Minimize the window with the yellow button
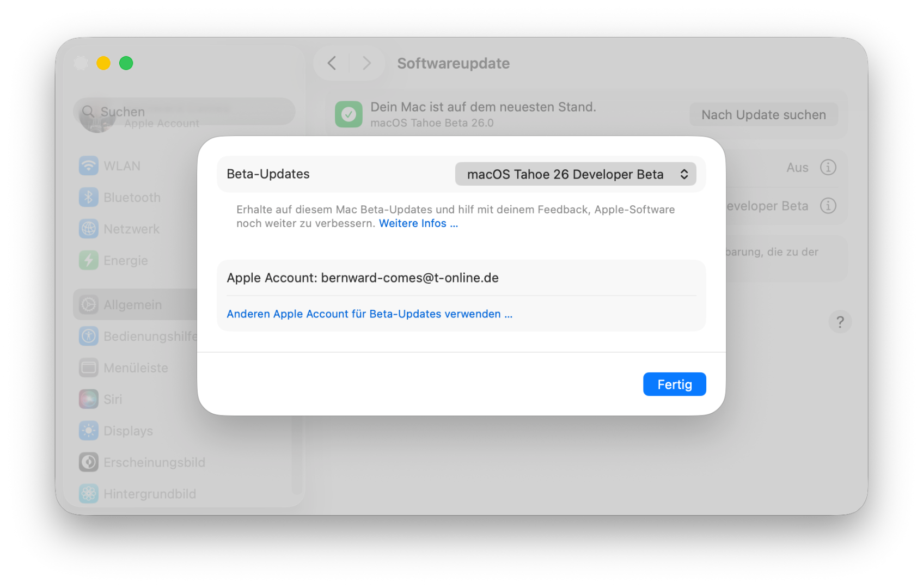 103,63
